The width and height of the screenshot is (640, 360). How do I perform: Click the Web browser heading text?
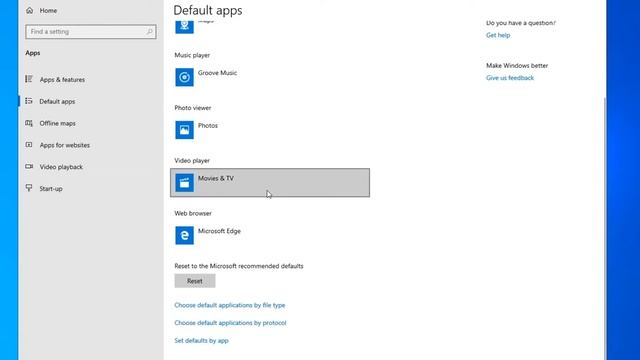193,213
